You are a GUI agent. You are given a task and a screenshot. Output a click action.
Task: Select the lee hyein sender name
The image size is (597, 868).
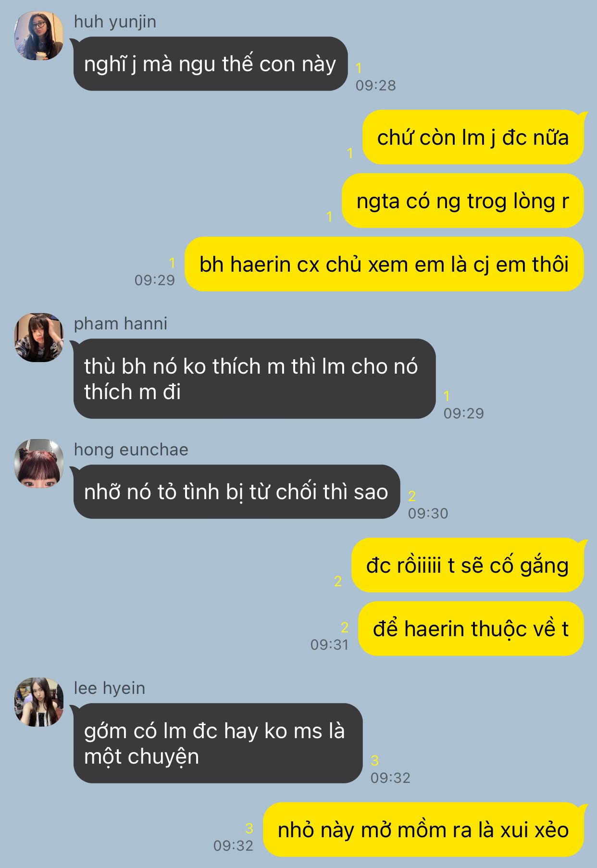tap(110, 688)
